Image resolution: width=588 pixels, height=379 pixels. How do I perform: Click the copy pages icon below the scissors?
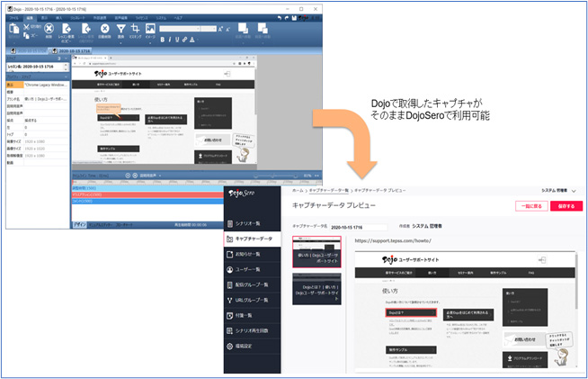26,35
